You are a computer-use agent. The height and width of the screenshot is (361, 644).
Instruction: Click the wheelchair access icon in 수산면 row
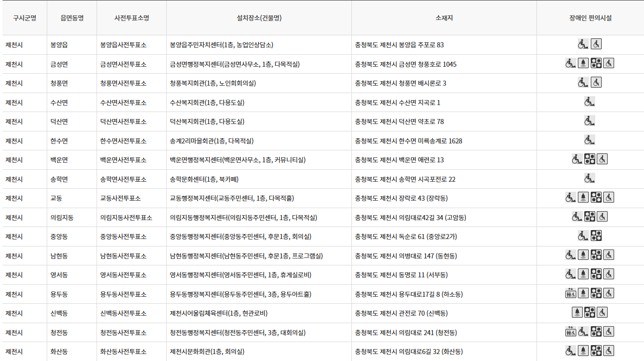(590, 102)
